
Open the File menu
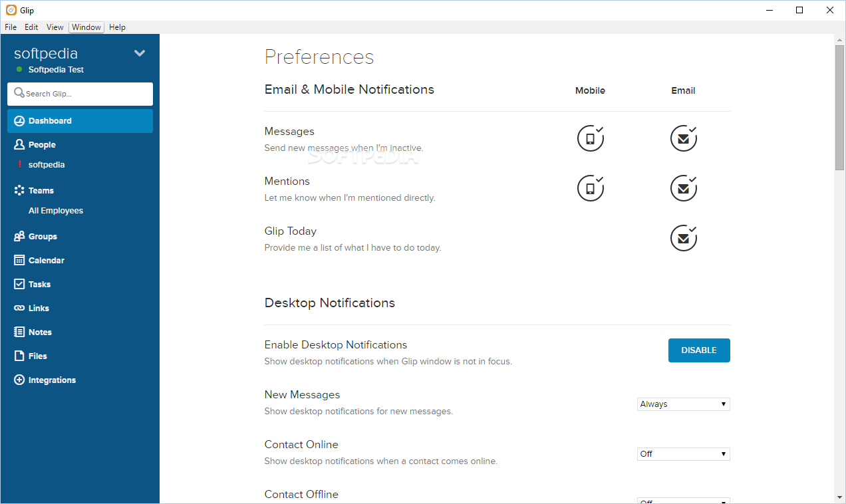[11, 27]
